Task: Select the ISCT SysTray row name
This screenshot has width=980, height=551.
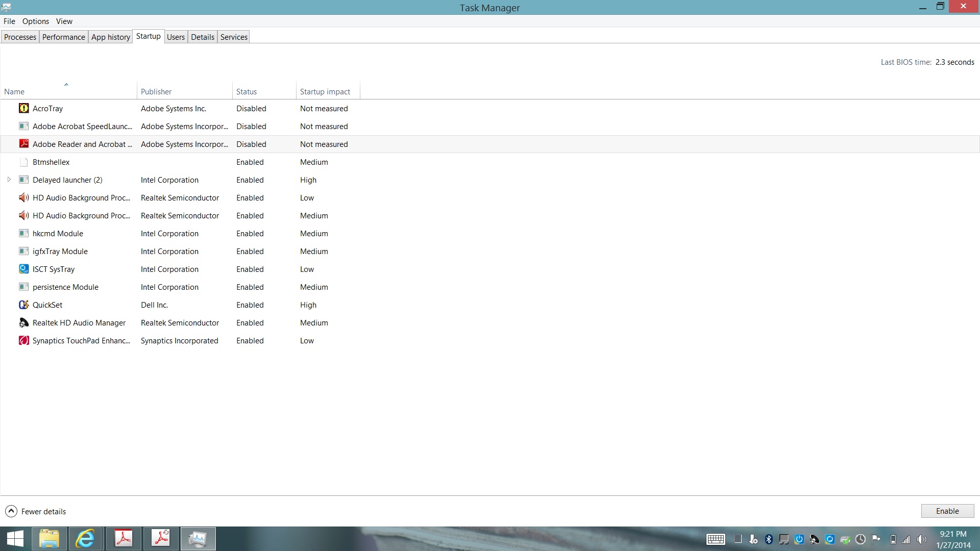Action: (54, 269)
